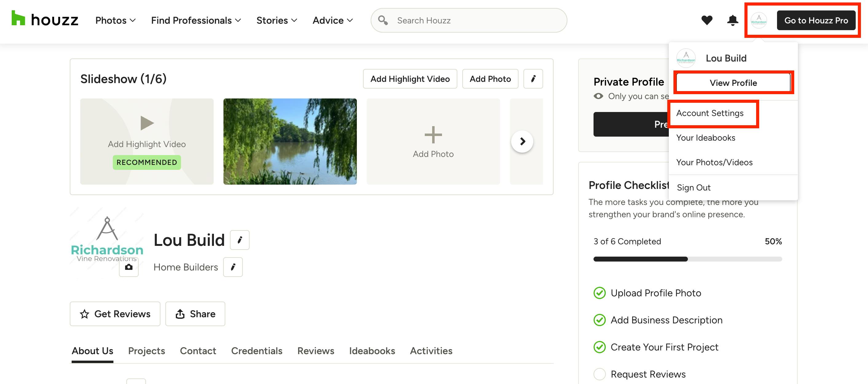
Task: Click the 3 of 6 Completed text
Action: 627,242
